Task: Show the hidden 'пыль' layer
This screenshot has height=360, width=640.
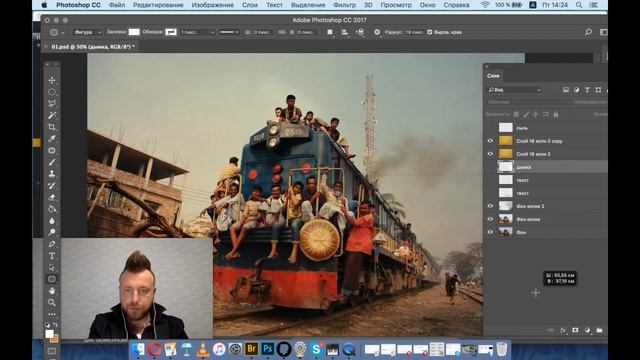Action: [490, 128]
